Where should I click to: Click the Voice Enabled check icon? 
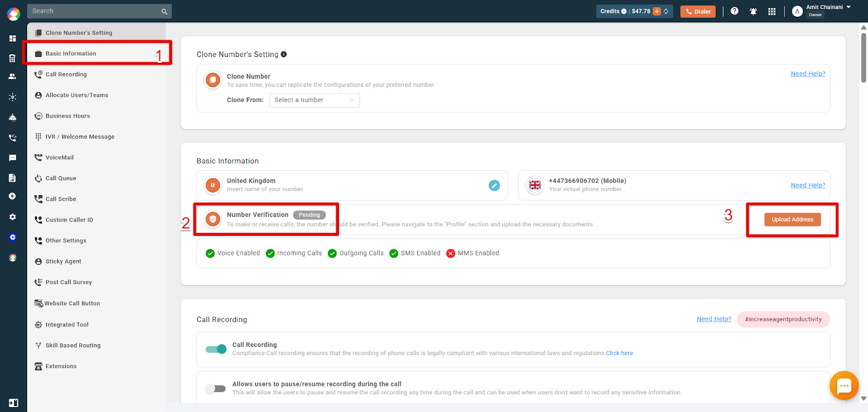click(210, 253)
